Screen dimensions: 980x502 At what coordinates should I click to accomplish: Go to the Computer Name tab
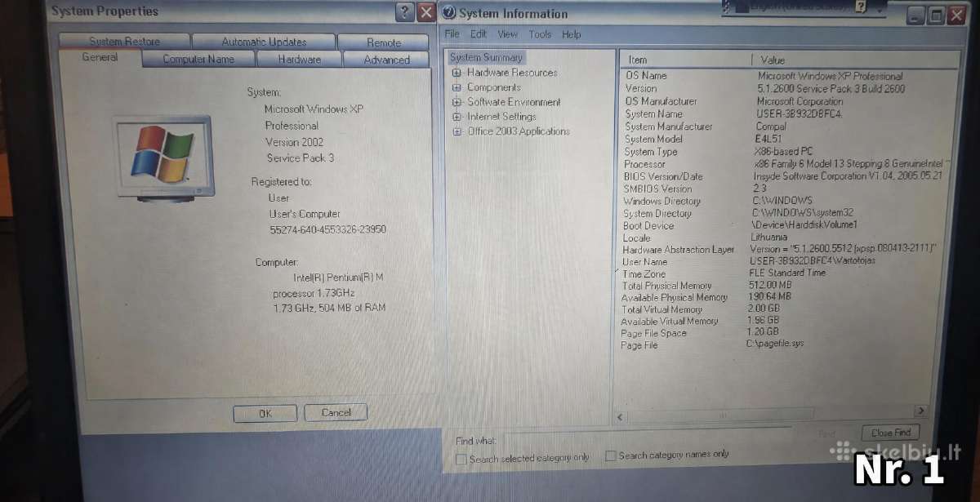(198, 59)
